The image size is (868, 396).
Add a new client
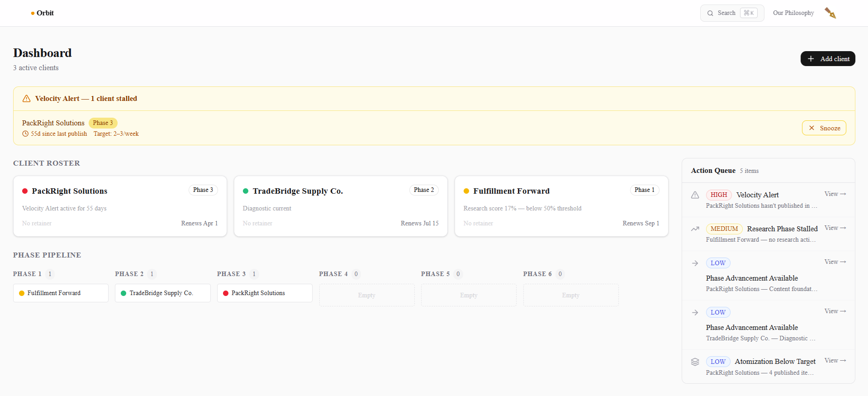[x=827, y=59]
